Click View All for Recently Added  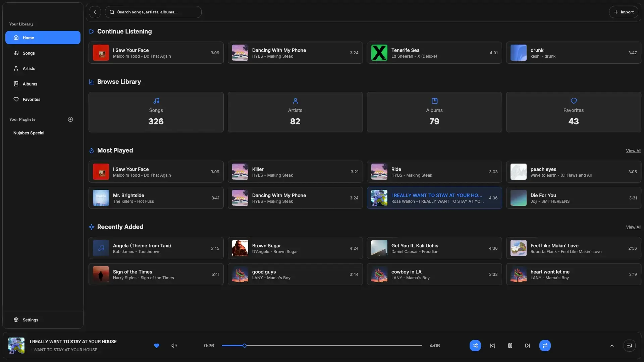click(x=633, y=227)
